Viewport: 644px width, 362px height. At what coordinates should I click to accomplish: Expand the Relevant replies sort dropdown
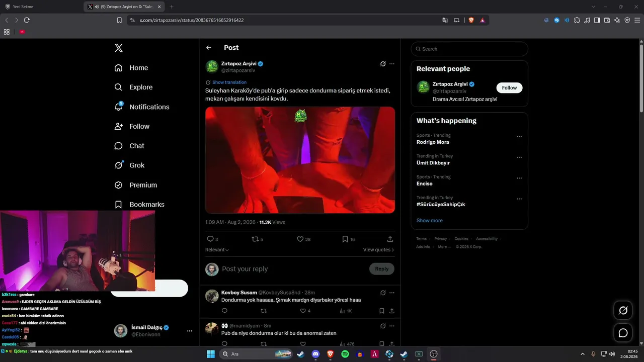coord(217,250)
